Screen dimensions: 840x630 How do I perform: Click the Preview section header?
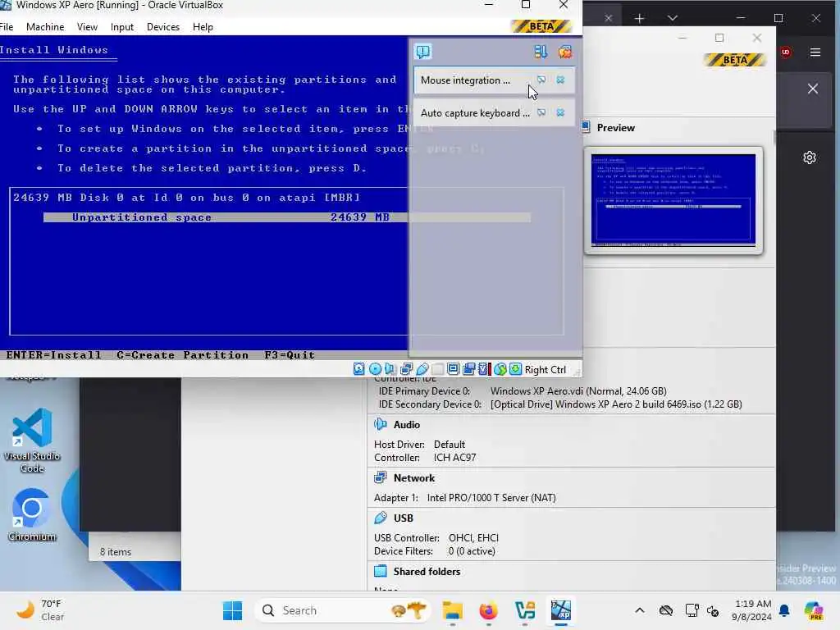pyautogui.click(x=615, y=127)
